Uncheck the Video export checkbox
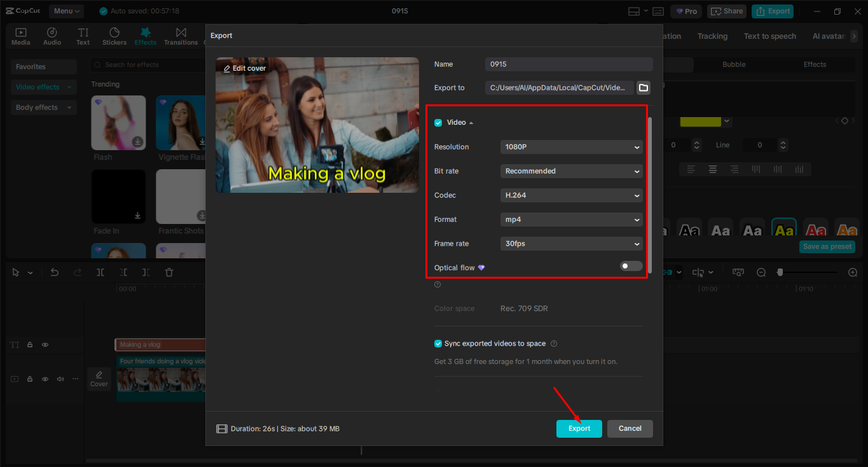Viewport: 868px width, 467px height. tap(438, 122)
